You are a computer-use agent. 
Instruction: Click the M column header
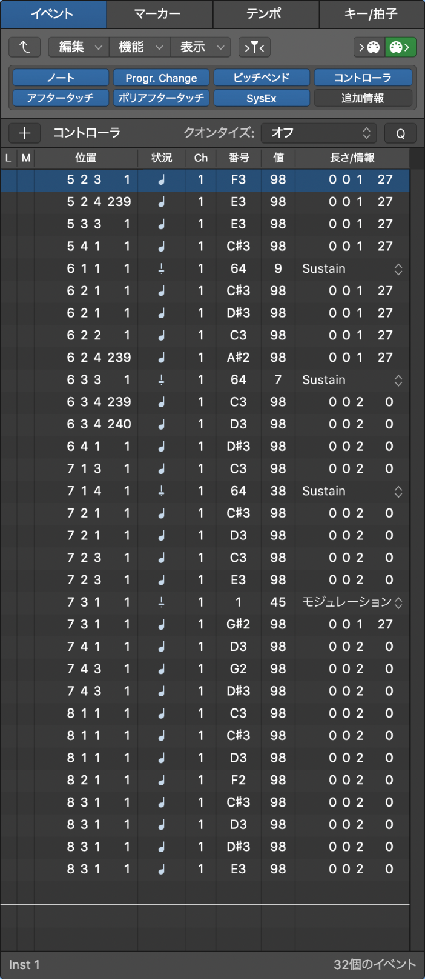coord(25,158)
